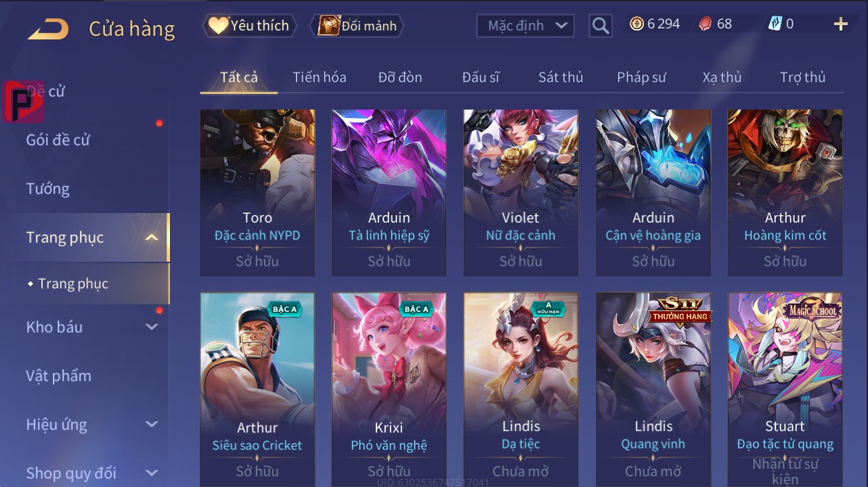868x487 pixels.
Task: Open the Mặc định sort dropdown
Action: [525, 26]
